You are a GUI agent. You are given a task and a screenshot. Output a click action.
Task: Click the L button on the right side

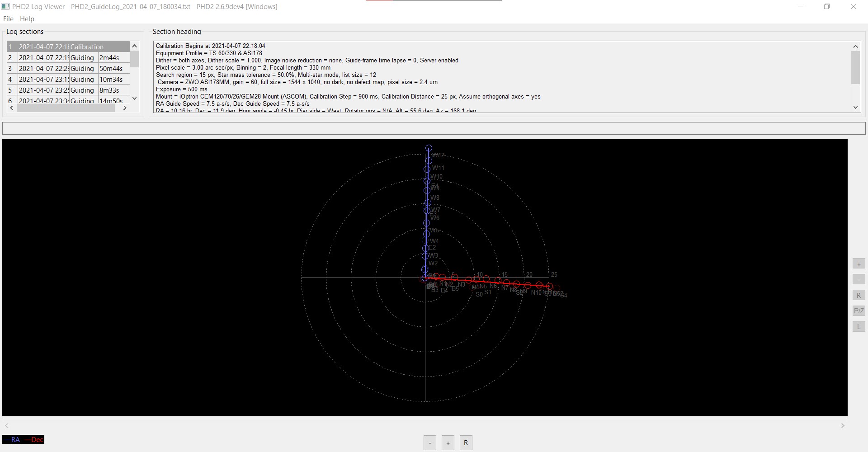tap(859, 327)
